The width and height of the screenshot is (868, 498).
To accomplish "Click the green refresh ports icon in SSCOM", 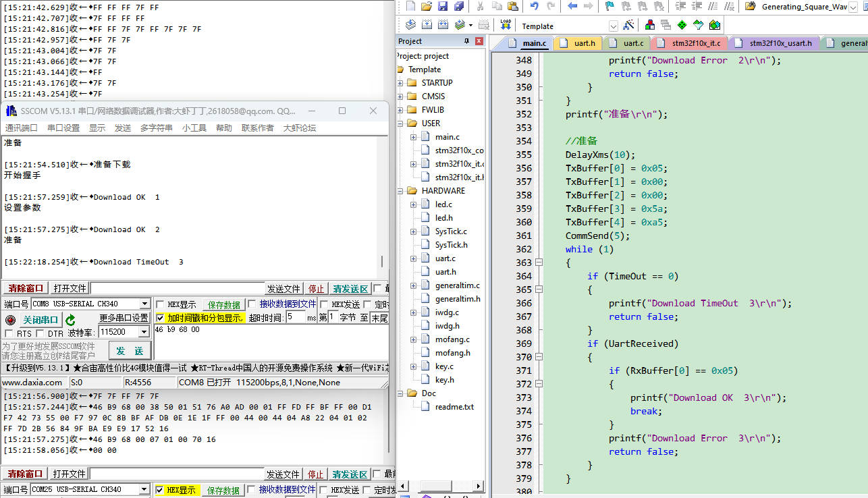I will point(70,320).
